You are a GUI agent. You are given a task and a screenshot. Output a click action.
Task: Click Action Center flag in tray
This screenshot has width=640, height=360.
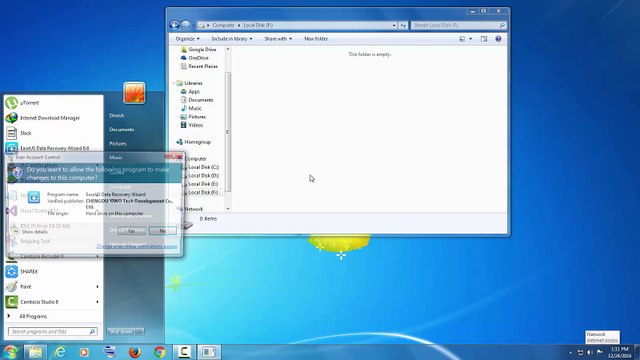pyautogui.click(x=600, y=352)
